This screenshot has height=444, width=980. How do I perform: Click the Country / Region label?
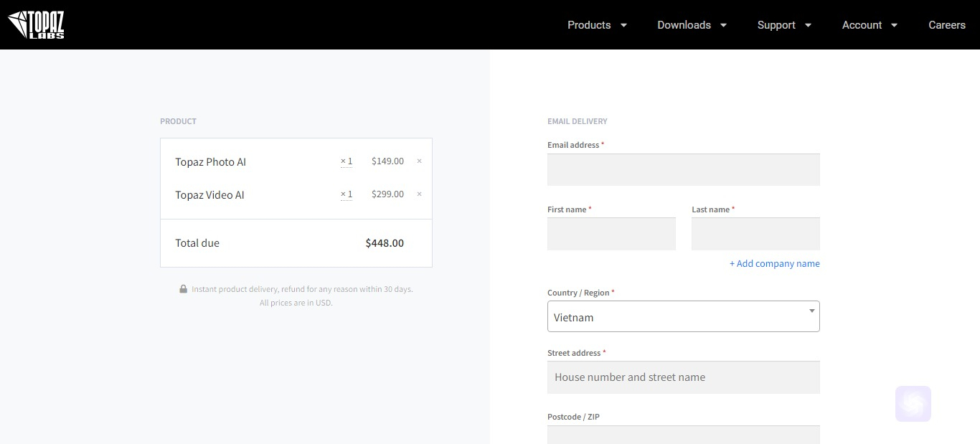tap(581, 293)
